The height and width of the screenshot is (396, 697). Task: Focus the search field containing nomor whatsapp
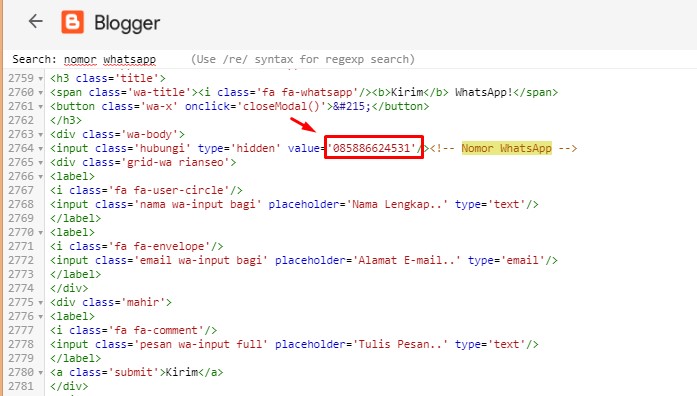click(x=110, y=59)
